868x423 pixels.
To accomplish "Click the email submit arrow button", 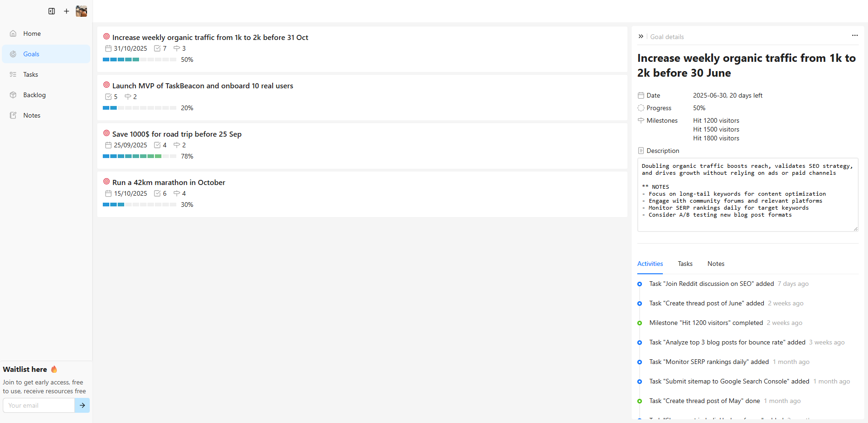I will (x=82, y=405).
